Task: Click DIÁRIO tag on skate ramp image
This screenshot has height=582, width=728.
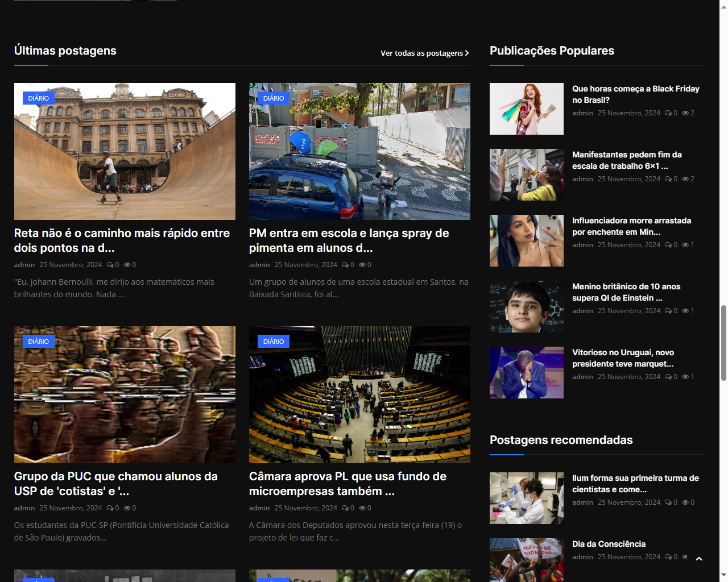Action: pos(39,98)
